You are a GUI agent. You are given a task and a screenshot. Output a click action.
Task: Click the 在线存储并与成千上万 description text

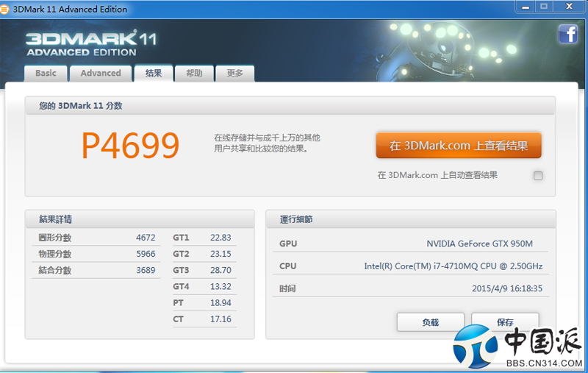click(x=267, y=143)
